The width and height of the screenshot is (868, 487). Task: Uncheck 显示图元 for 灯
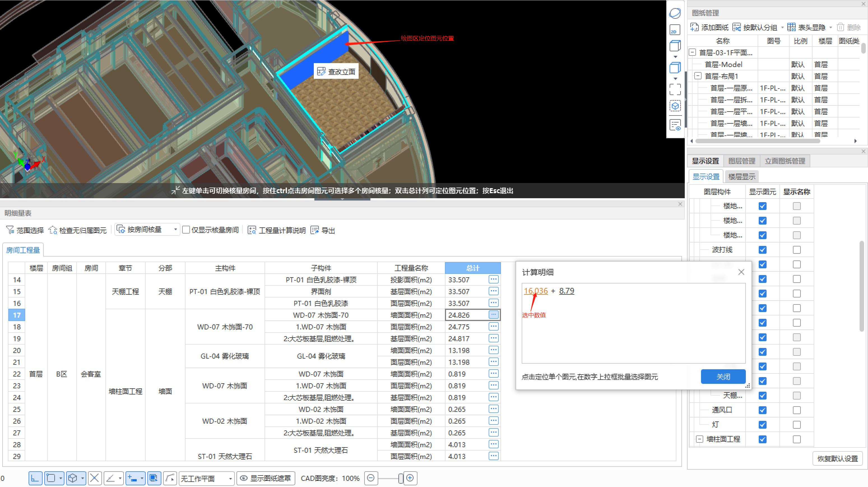coord(763,424)
